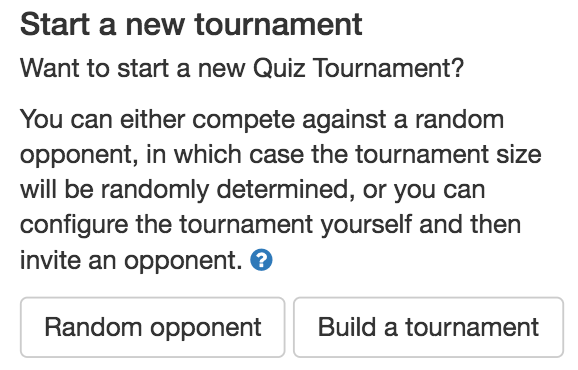The width and height of the screenshot is (578, 370).
Task: Click the line 'will be randomly determined, or you can'
Action: [253, 190]
